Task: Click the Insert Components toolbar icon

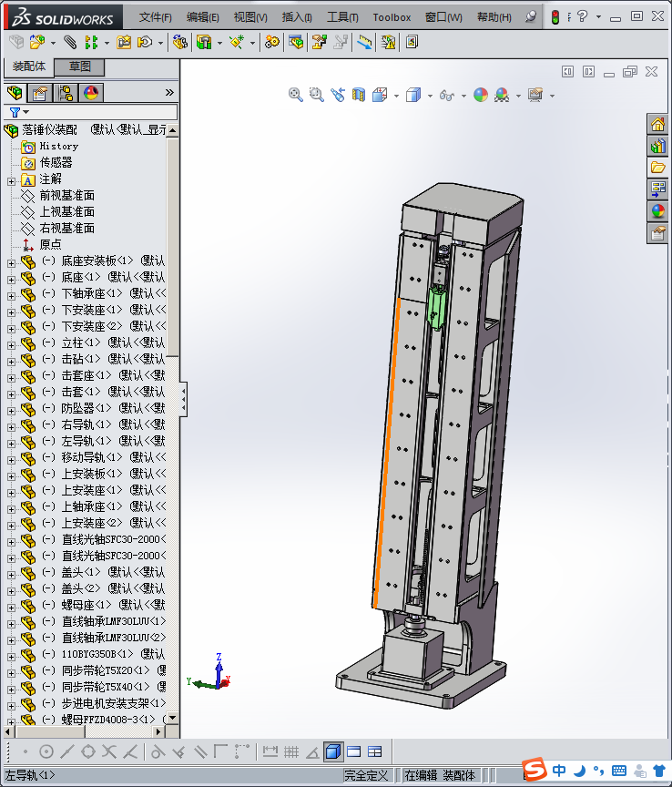Action: tap(36, 42)
